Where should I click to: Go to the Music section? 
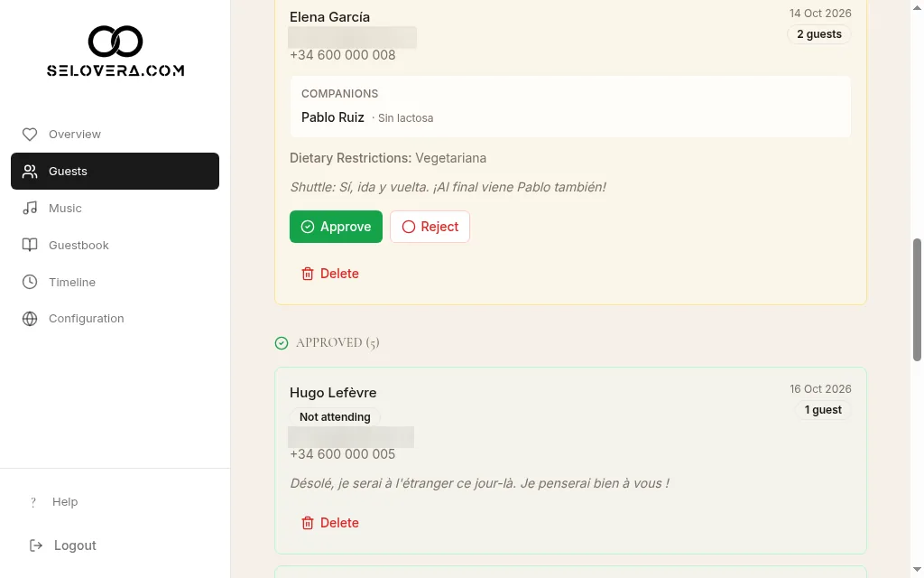[x=115, y=209]
